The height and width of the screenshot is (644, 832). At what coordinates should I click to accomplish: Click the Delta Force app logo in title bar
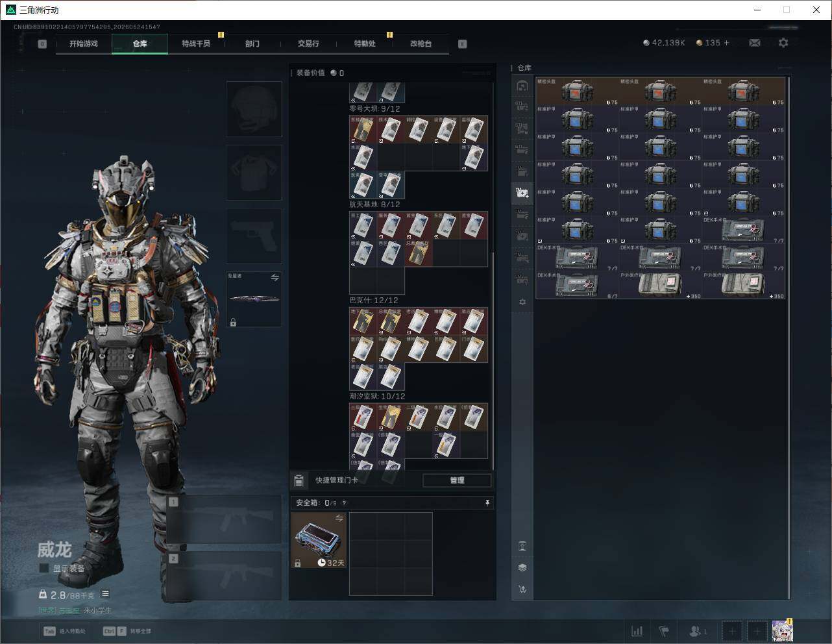[10, 10]
